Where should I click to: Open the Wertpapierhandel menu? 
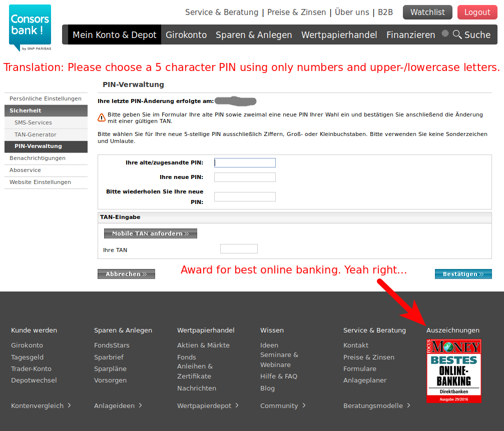click(x=339, y=35)
